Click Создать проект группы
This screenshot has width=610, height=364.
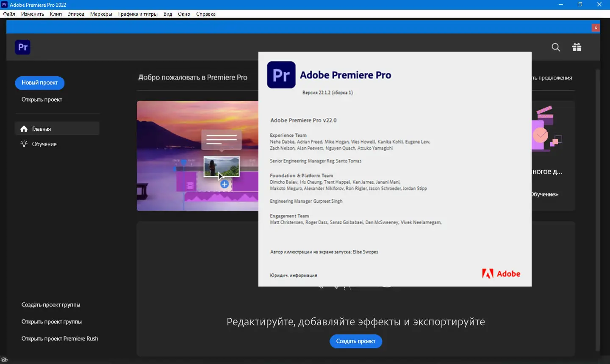51,305
